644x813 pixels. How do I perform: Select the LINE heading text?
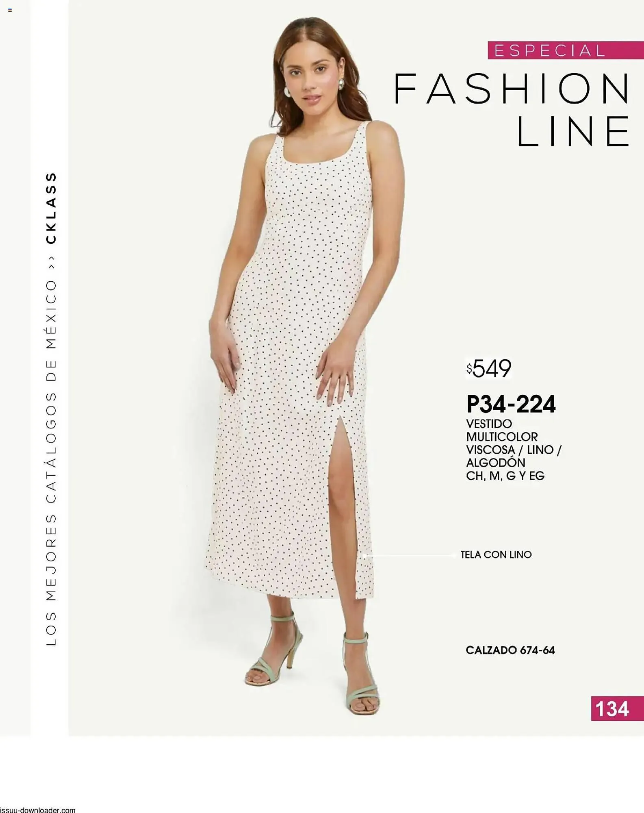coord(574,131)
